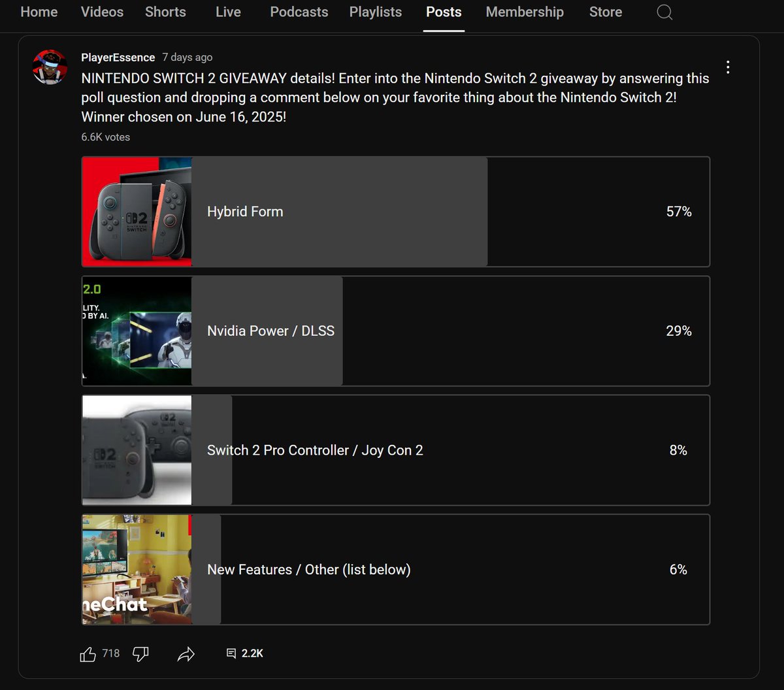Go to the Home tab

[39, 12]
